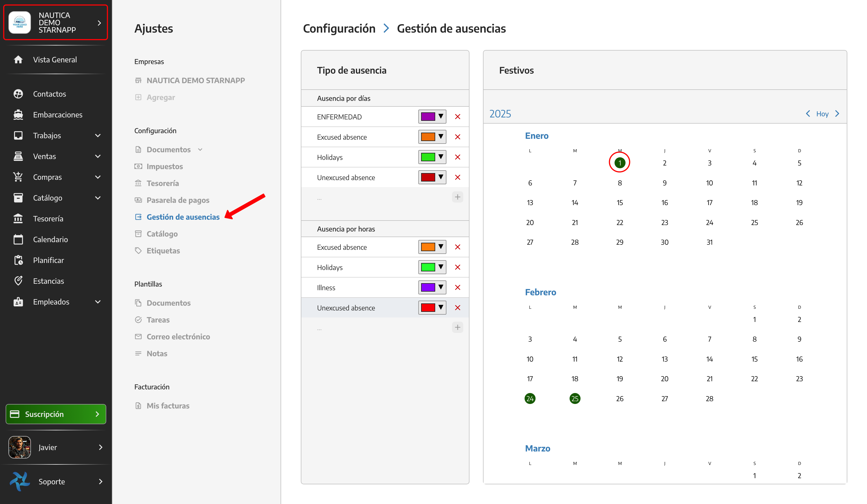Screen dimensions: 867x504
Task: Mark January 6 as holiday
Action: [x=530, y=183]
